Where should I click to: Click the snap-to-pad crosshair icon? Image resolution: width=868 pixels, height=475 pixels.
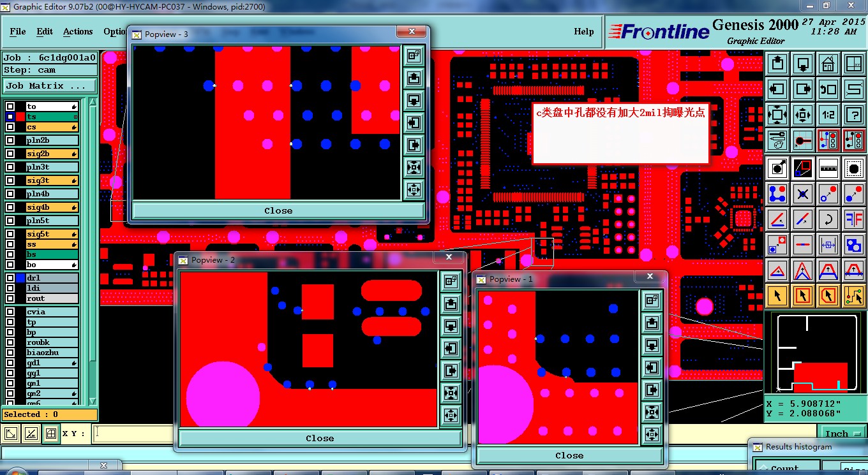point(803,140)
